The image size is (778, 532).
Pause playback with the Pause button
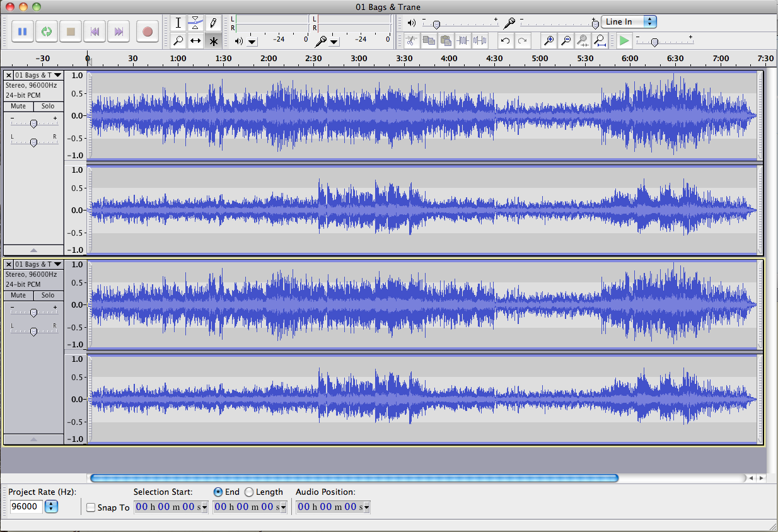pyautogui.click(x=23, y=31)
